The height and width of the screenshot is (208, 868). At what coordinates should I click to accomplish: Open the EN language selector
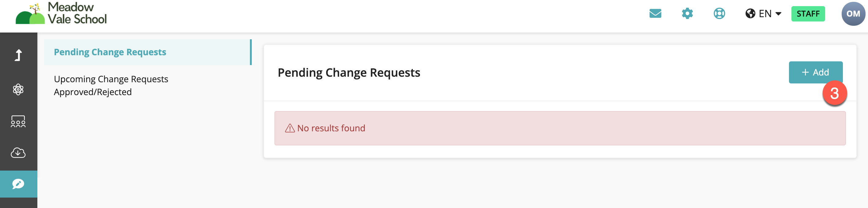point(763,13)
